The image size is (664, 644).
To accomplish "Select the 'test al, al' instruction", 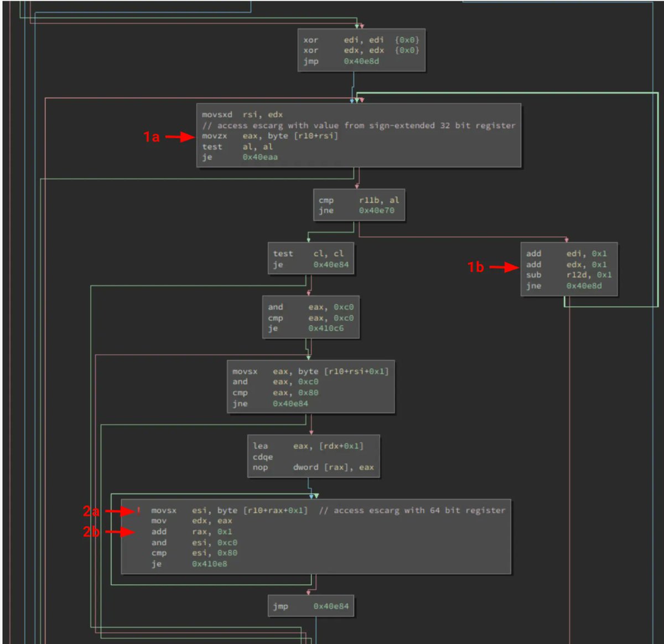I will pyautogui.click(x=237, y=147).
